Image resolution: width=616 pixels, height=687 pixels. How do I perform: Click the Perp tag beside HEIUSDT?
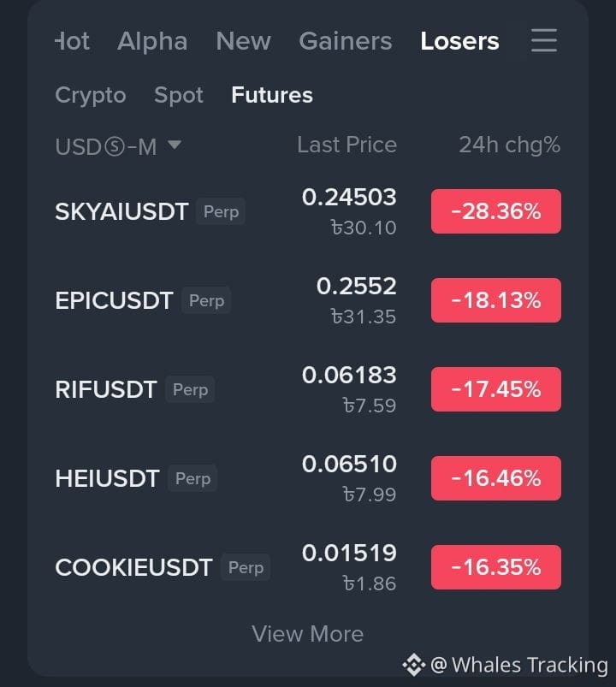[x=192, y=478]
